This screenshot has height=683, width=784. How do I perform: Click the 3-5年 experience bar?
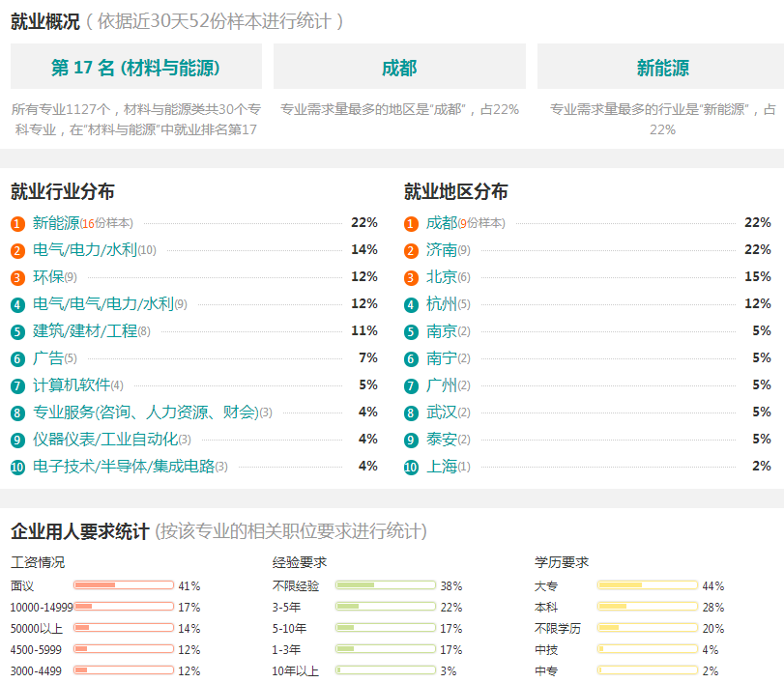[x=386, y=607]
